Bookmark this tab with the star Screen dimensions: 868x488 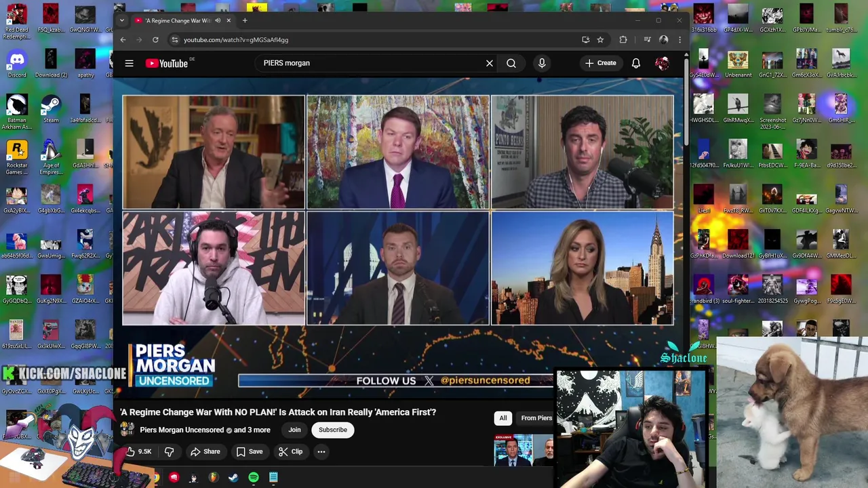600,40
